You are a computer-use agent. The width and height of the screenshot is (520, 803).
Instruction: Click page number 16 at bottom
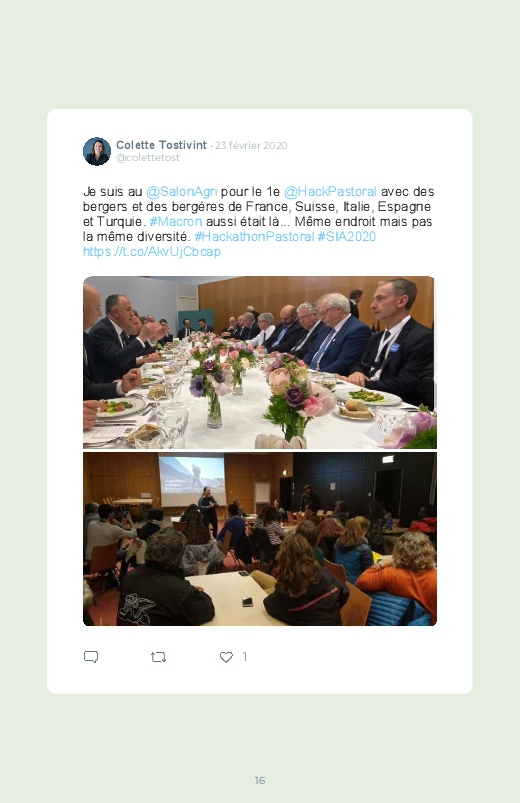pos(260,780)
